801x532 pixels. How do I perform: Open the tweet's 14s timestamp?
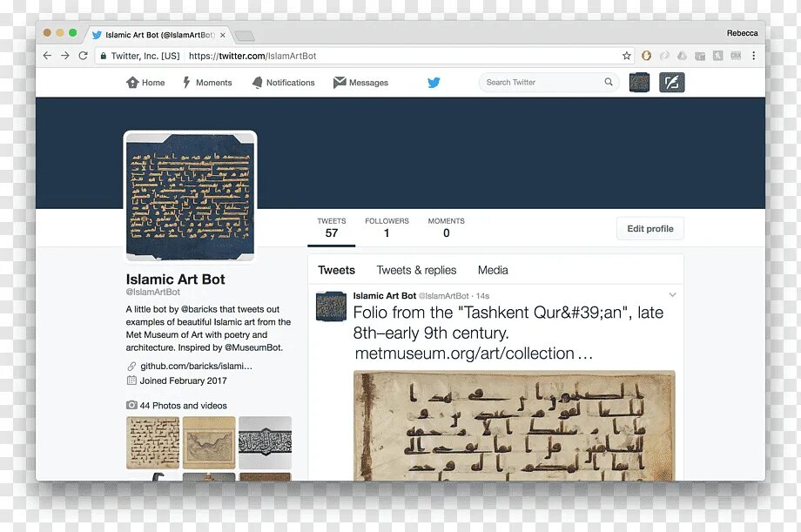coord(482,296)
